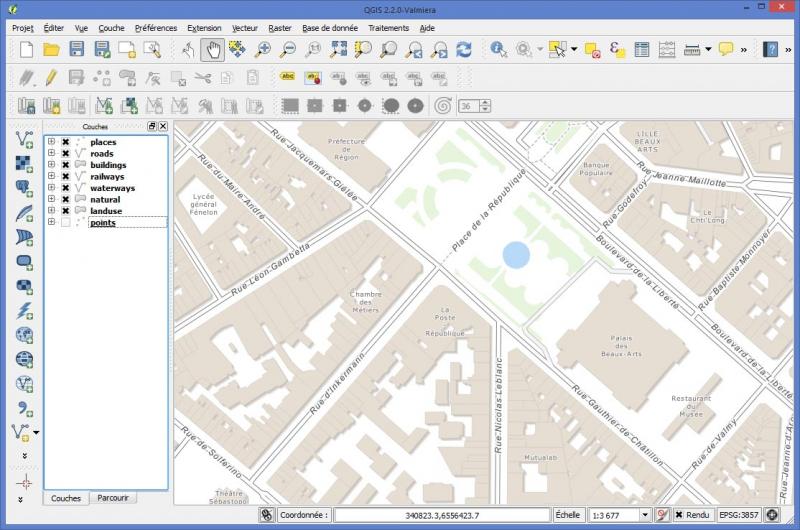Click the Refresh map icon
The image size is (800, 530).
coord(464,49)
